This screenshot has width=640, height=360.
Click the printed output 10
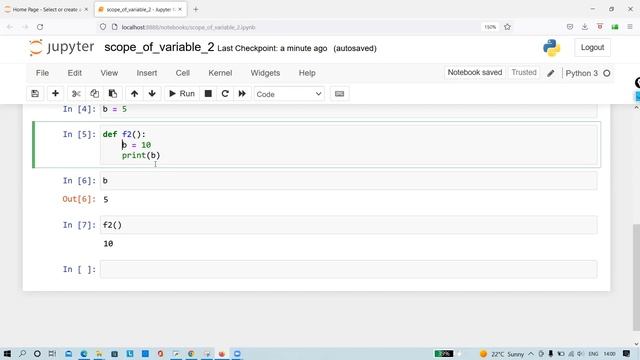108,244
